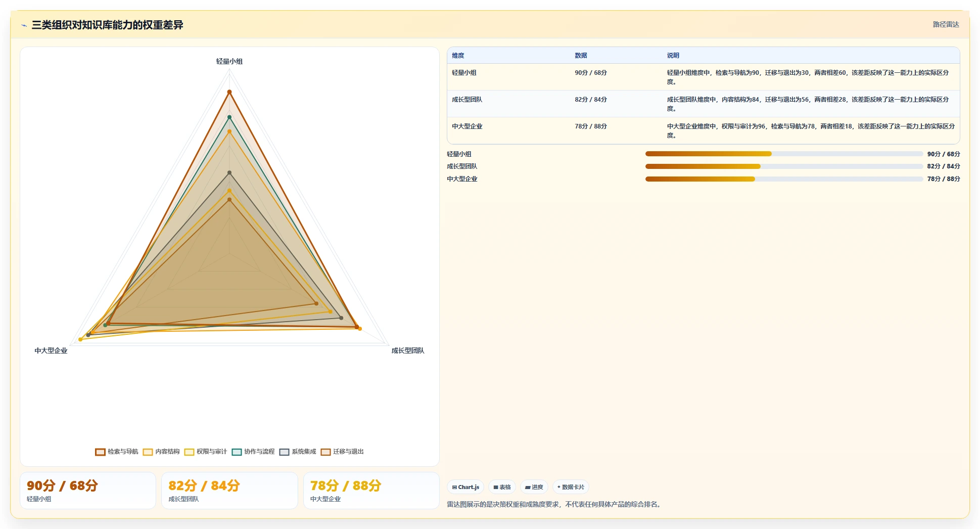Viewport: 980px width, 529px height.
Task: Click description mentioning 两者相差60
Action: pos(809,77)
